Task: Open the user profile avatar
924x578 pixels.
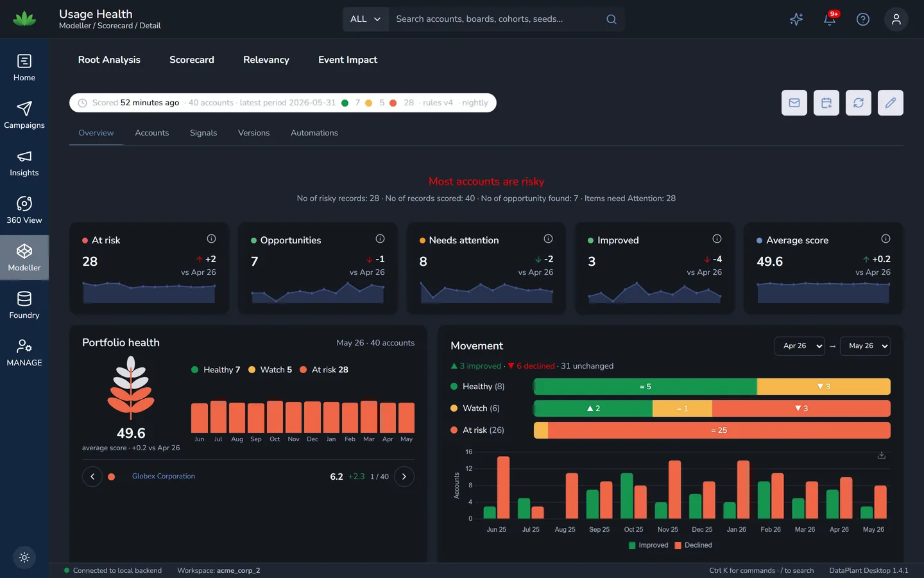Action: click(x=896, y=19)
